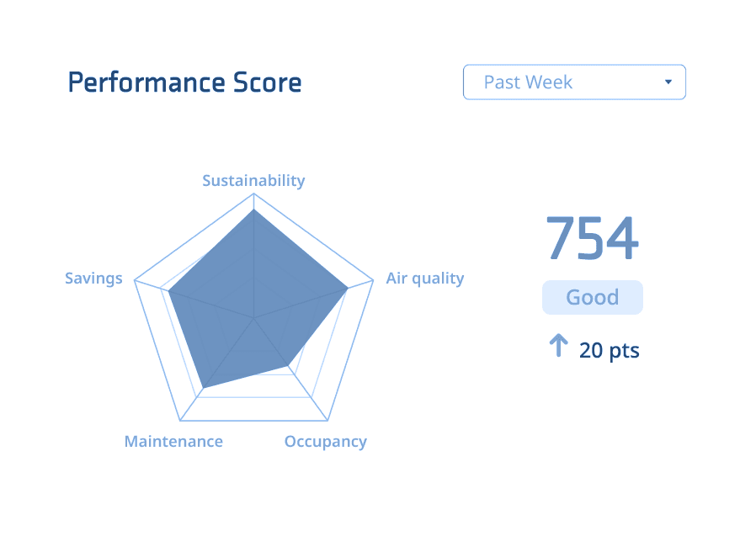Open the Past Week dropdown

tap(574, 82)
